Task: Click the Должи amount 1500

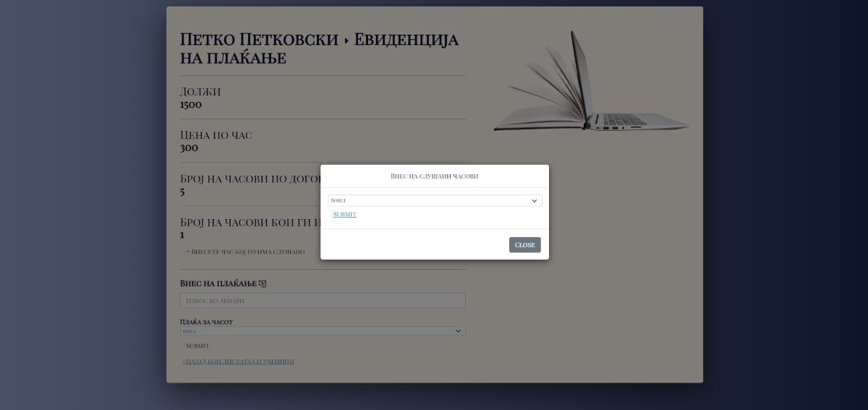Action: pyautogui.click(x=191, y=104)
